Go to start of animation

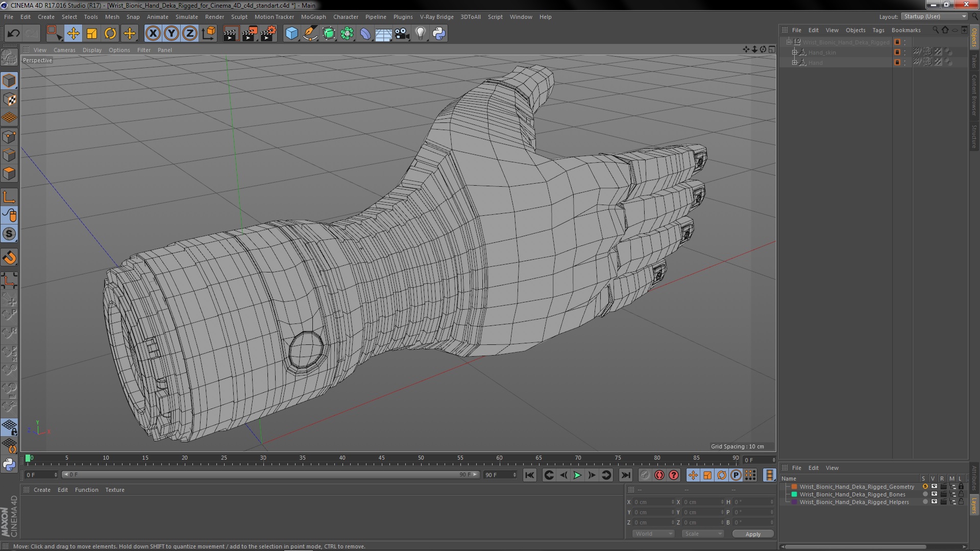(530, 475)
